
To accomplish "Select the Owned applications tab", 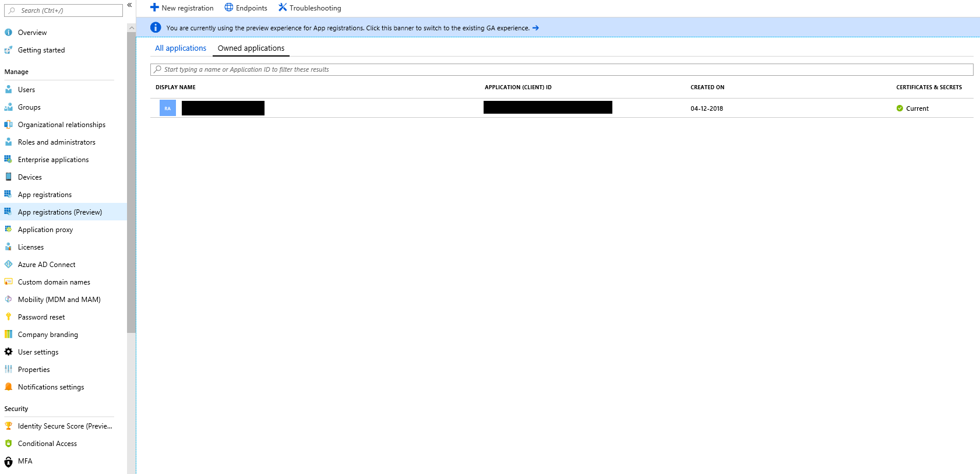I will [251, 48].
